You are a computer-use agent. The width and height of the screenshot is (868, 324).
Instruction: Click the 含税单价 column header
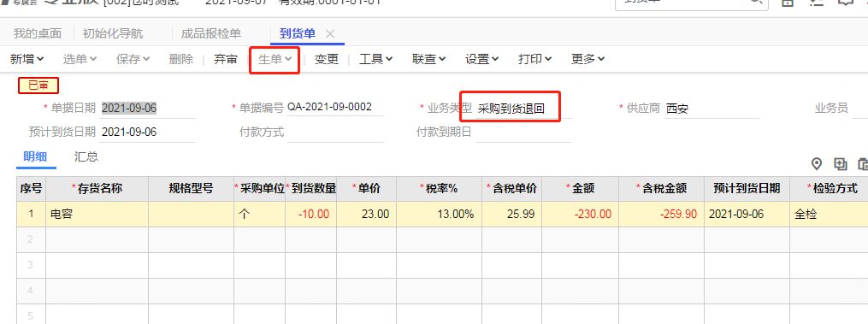click(512, 188)
